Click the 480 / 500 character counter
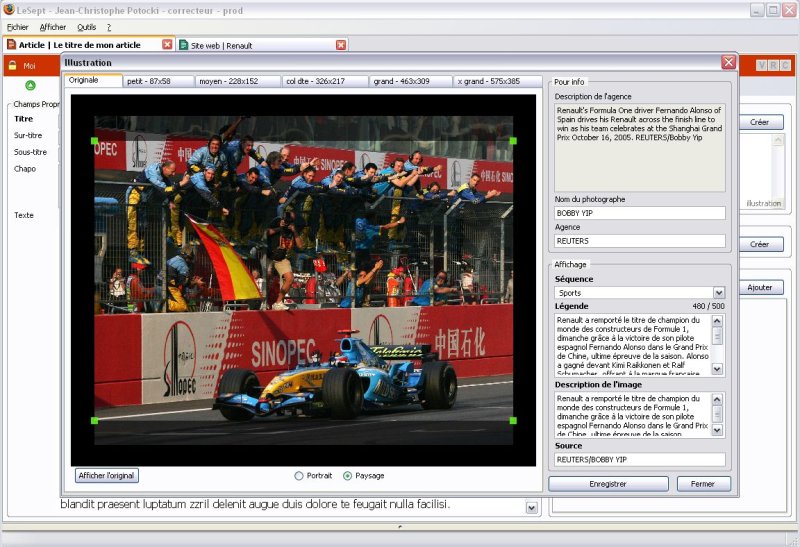800x547 pixels. coord(708,306)
